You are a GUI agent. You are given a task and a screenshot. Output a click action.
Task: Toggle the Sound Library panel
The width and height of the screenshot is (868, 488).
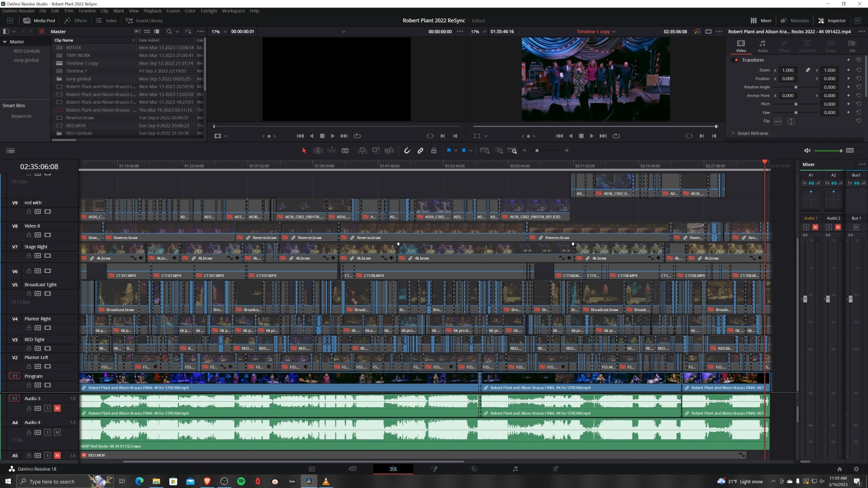(144, 21)
